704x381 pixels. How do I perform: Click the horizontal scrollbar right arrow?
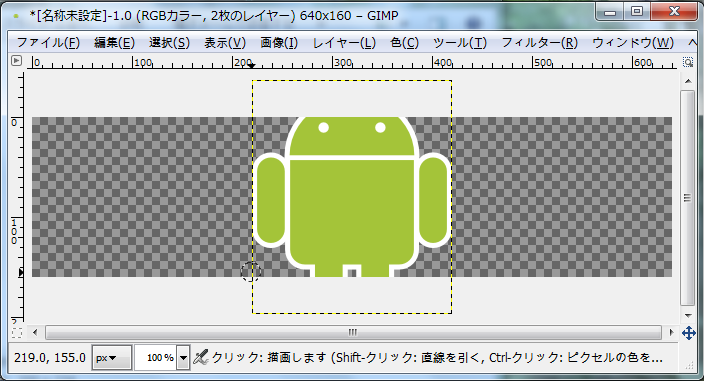[x=671, y=333]
